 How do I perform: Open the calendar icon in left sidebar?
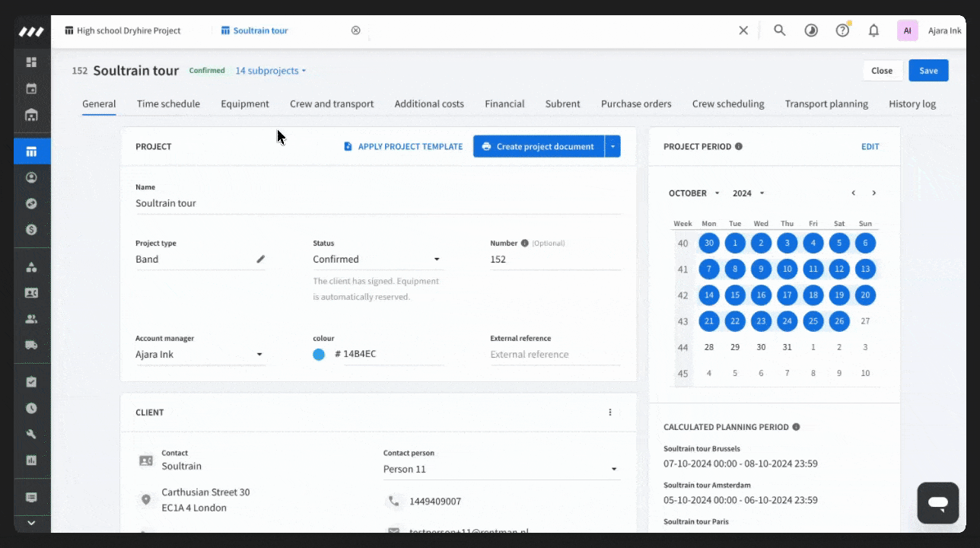(x=31, y=88)
